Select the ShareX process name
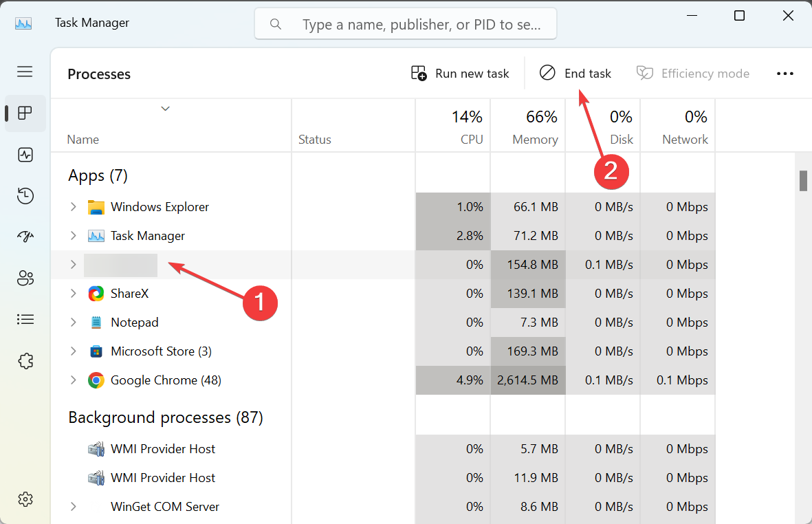The width and height of the screenshot is (812, 524). (x=129, y=294)
